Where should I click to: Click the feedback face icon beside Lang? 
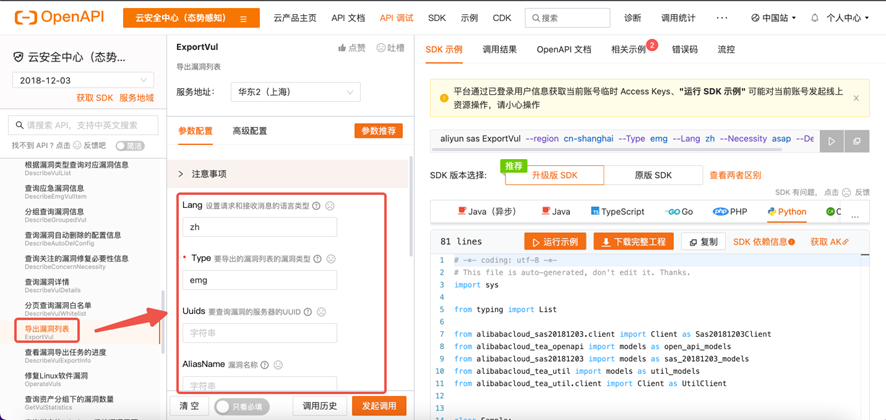click(x=330, y=206)
